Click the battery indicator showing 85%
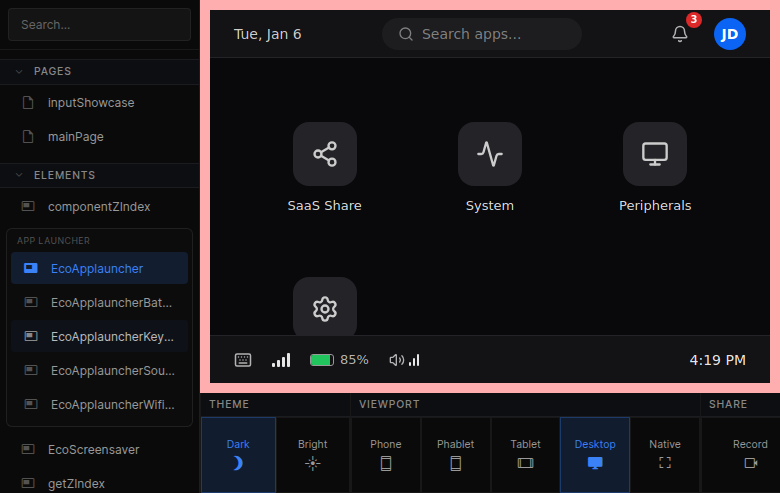The width and height of the screenshot is (780, 493). [338, 360]
